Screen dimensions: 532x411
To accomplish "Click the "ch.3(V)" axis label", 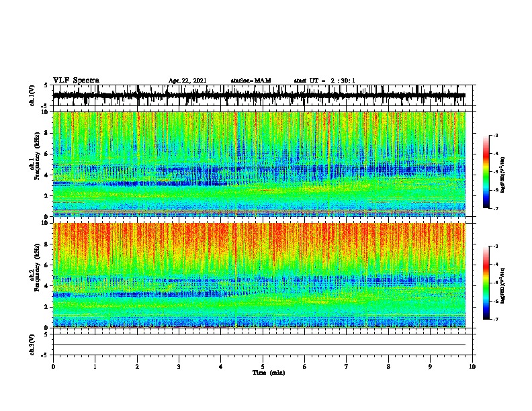I will 32,345.
